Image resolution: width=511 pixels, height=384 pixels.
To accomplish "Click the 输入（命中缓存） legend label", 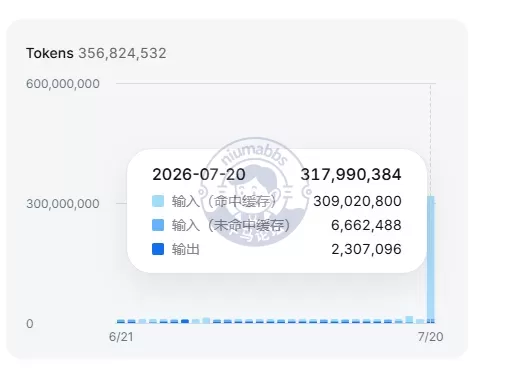I will (x=224, y=201).
